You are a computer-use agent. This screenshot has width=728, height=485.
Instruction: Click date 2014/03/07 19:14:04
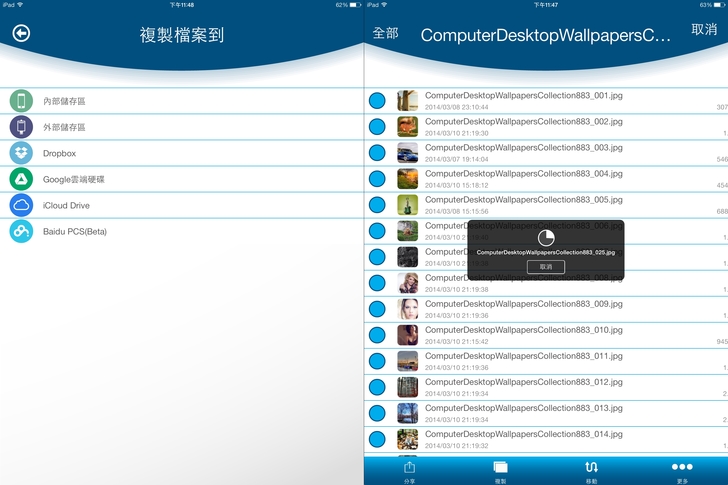click(x=456, y=159)
